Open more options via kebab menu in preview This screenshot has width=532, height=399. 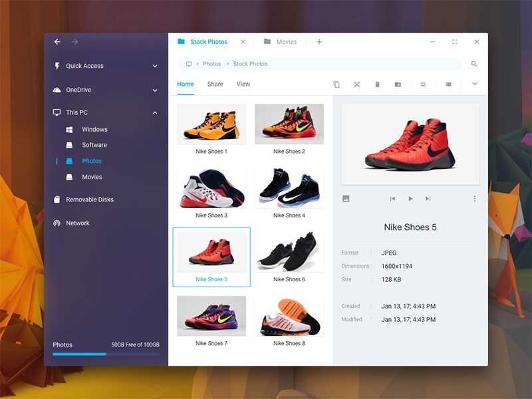pos(474,198)
